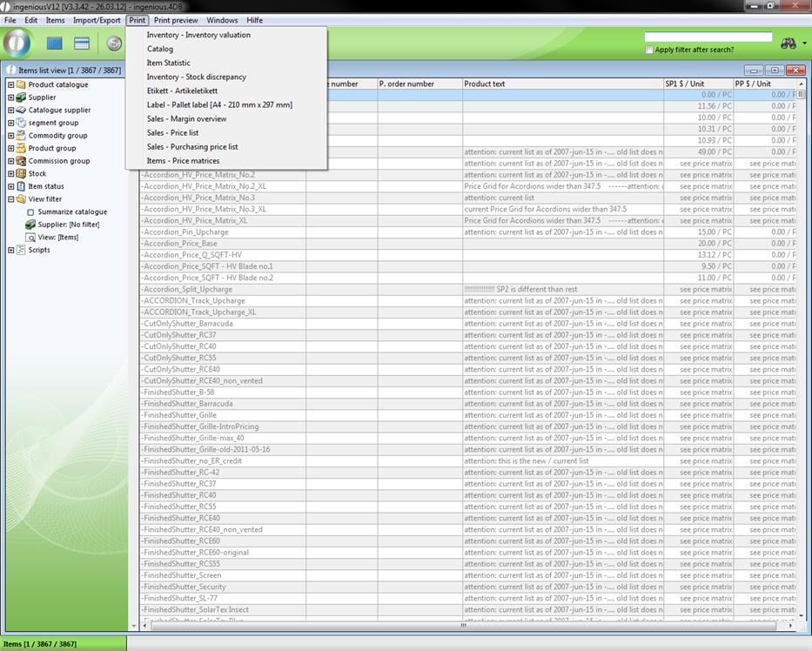This screenshot has height=651, width=812.
Task: Click the blue grid list view icon
Action: click(x=55, y=44)
